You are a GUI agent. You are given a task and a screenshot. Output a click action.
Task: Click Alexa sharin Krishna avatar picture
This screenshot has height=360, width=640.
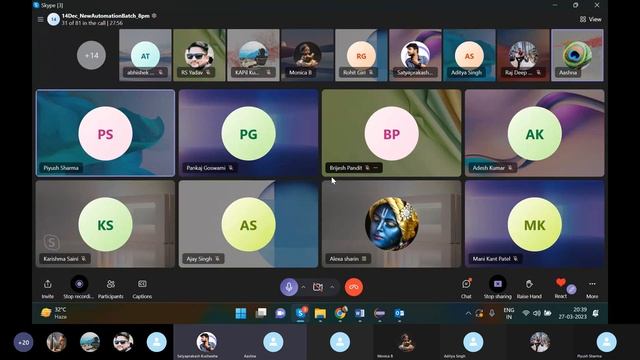(x=391, y=224)
